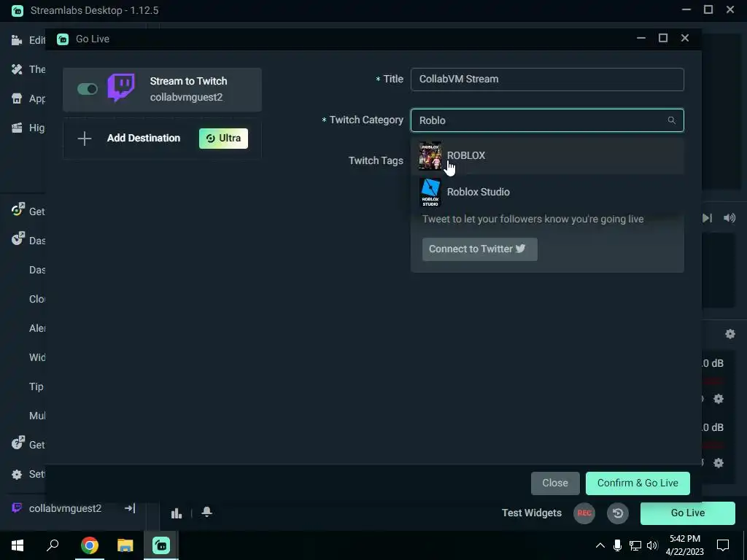Image resolution: width=747 pixels, height=560 pixels.
Task: Click the replay buffer icon
Action: pyautogui.click(x=617, y=513)
